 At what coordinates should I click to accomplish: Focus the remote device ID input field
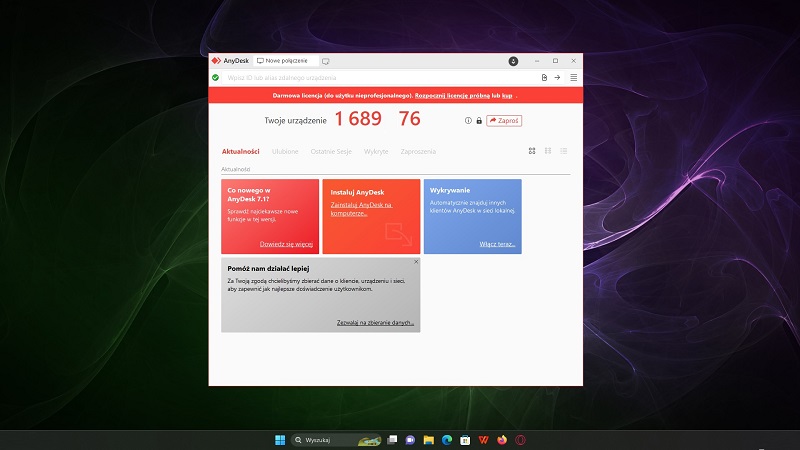coord(380,78)
